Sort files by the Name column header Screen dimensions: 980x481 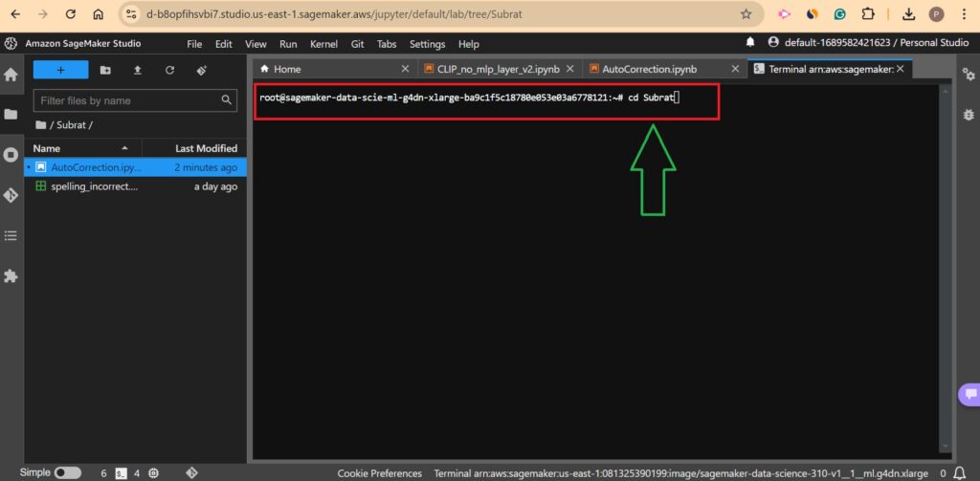47,148
